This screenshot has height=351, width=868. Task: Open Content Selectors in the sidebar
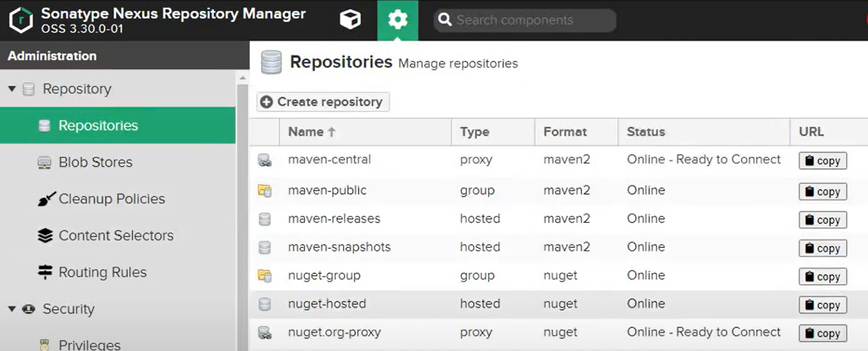coord(118,235)
